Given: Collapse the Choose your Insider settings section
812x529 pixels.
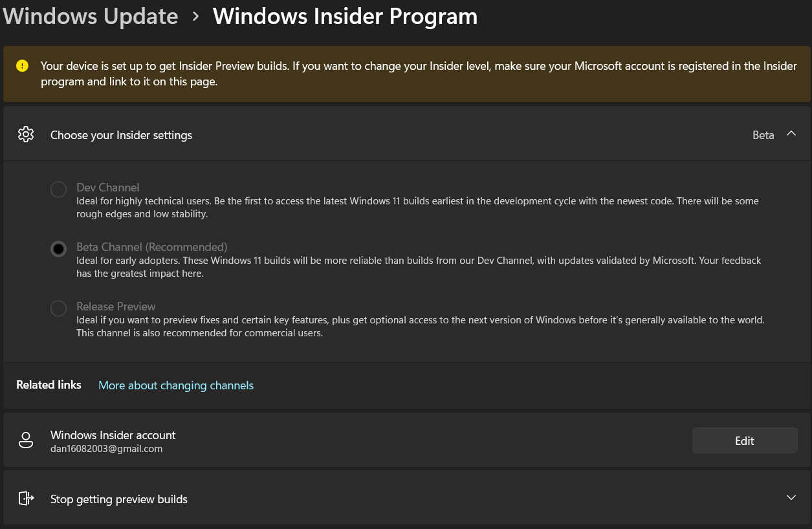Looking at the screenshot, I should pyautogui.click(x=791, y=134).
